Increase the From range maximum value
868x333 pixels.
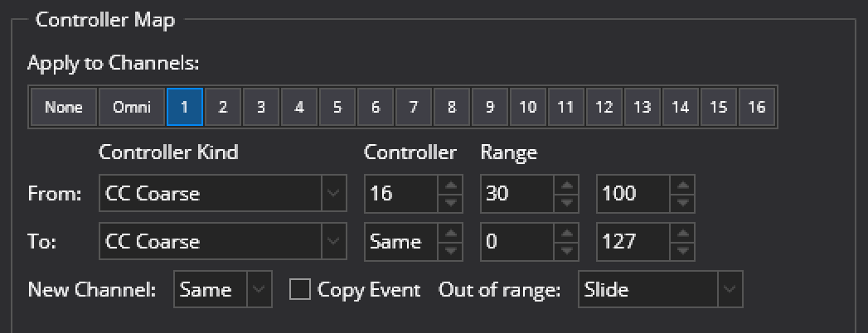[682, 186]
